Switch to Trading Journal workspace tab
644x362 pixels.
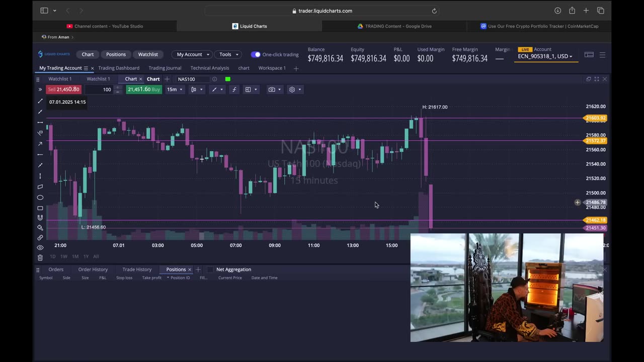pos(165,68)
